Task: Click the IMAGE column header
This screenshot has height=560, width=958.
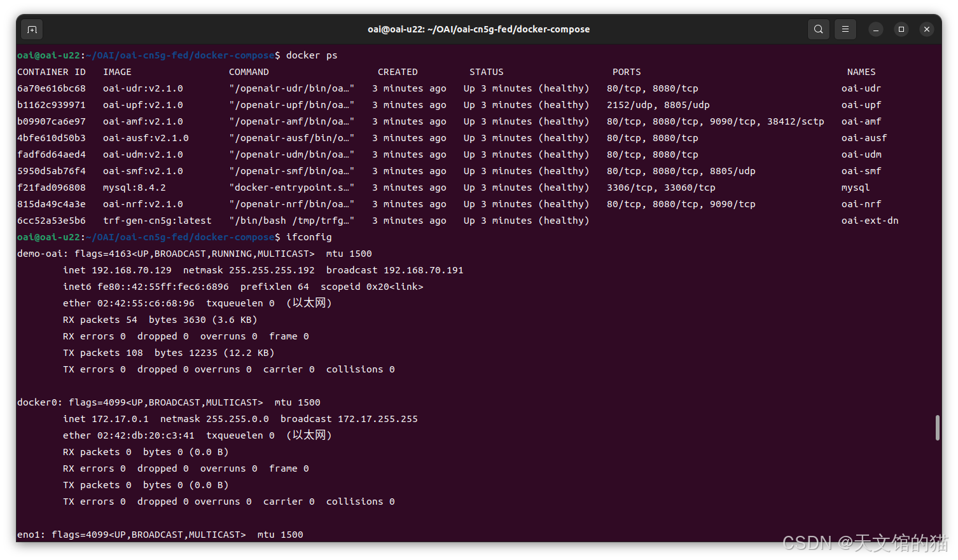Action: coord(117,72)
